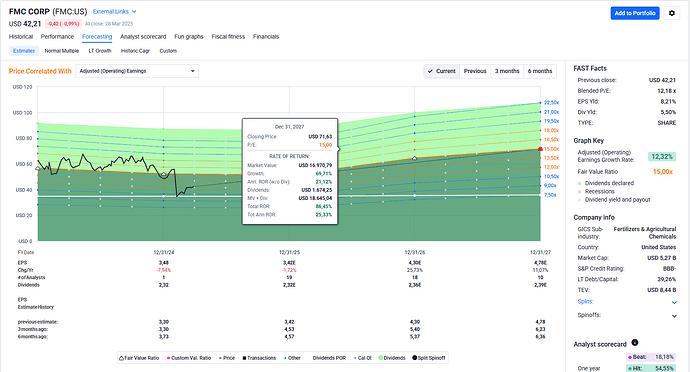Click Blended P/E value 12,18 x
This screenshot has height=372, width=690.
pos(667,91)
